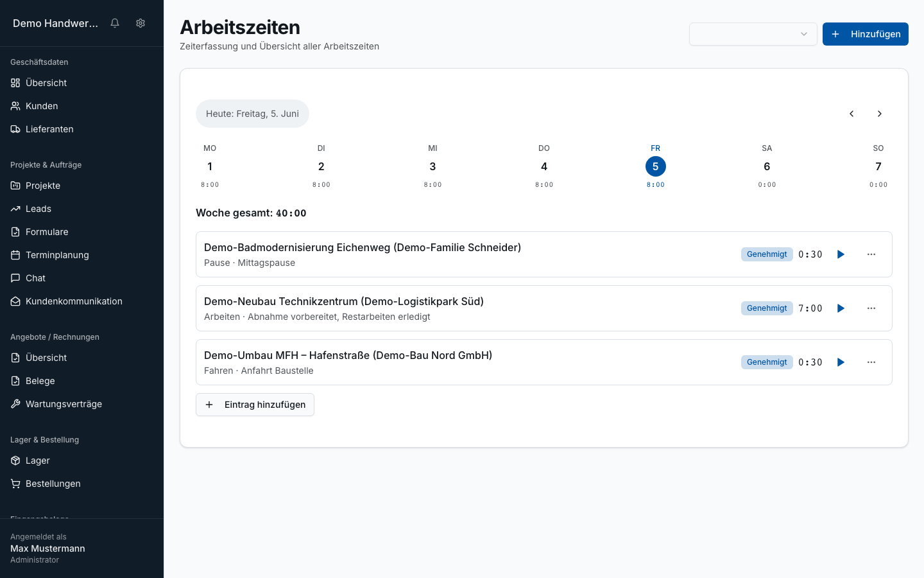Click the Hinzufügen button

(x=866, y=34)
